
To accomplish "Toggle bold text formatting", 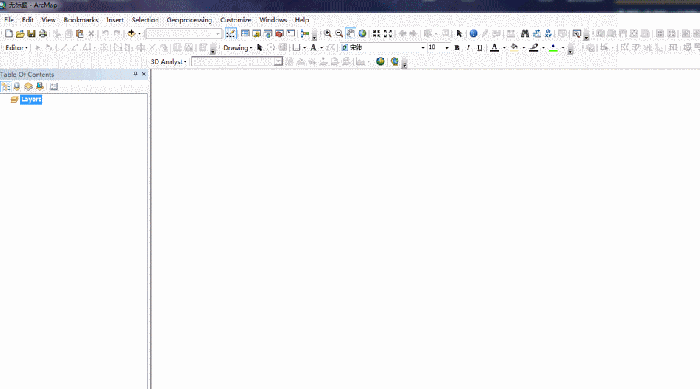I will pyautogui.click(x=457, y=48).
